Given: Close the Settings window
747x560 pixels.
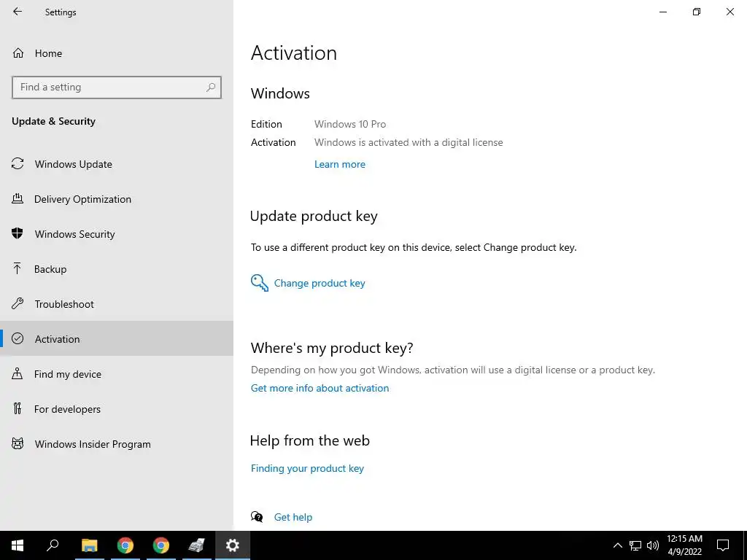Looking at the screenshot, I should coord(729,12).
